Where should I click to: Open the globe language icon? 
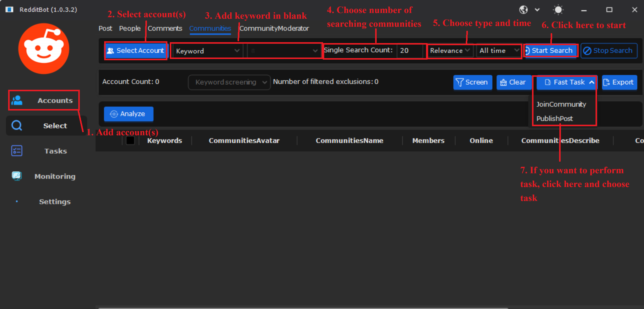click(523, 10)
